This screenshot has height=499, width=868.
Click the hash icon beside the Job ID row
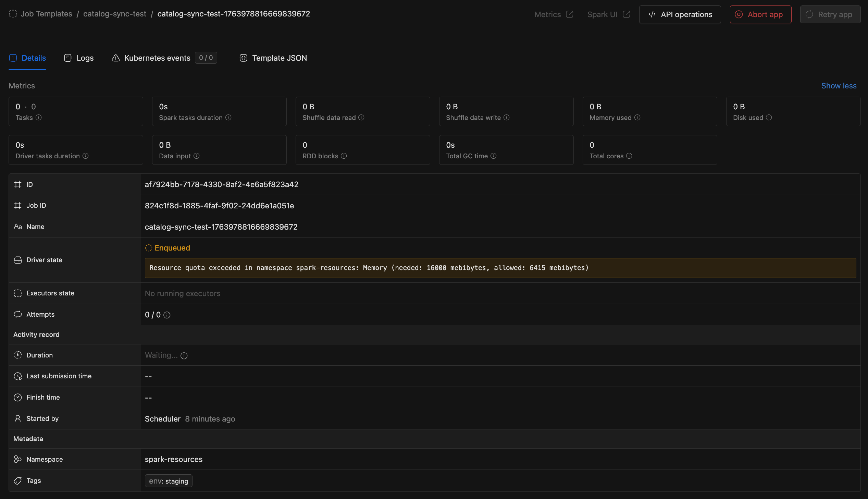18,205
